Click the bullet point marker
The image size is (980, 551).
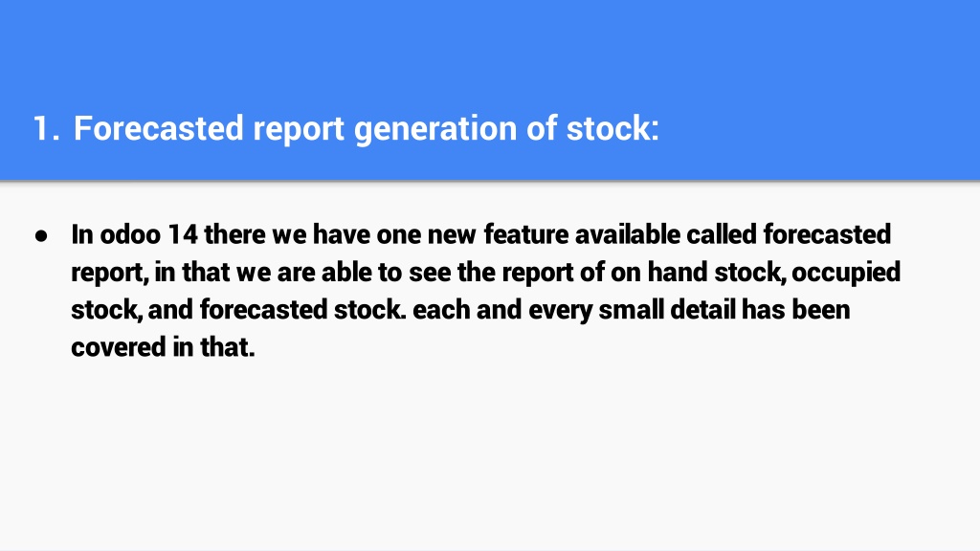tap(41, 235)
